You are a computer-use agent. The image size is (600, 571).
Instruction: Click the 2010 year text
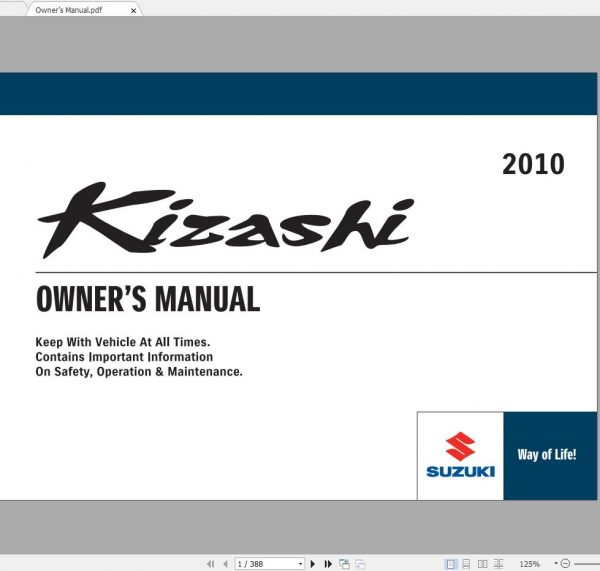pyautogui.click(x=533, y=164)
